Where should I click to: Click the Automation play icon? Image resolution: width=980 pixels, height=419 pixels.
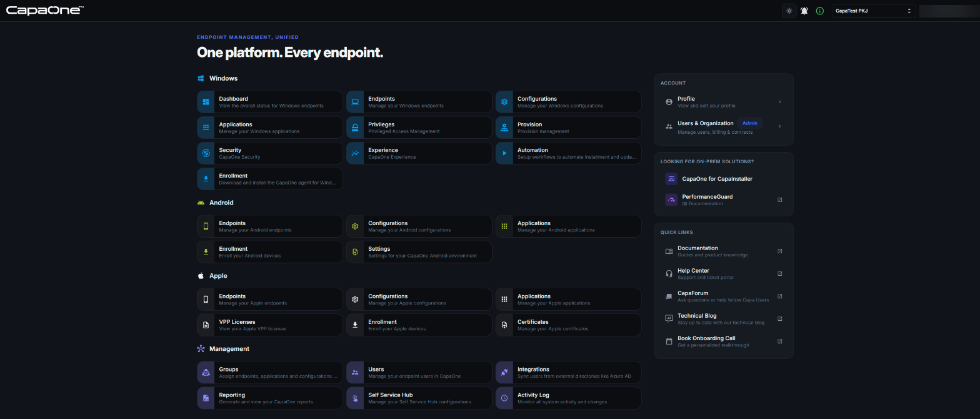[x=504, y=153]
